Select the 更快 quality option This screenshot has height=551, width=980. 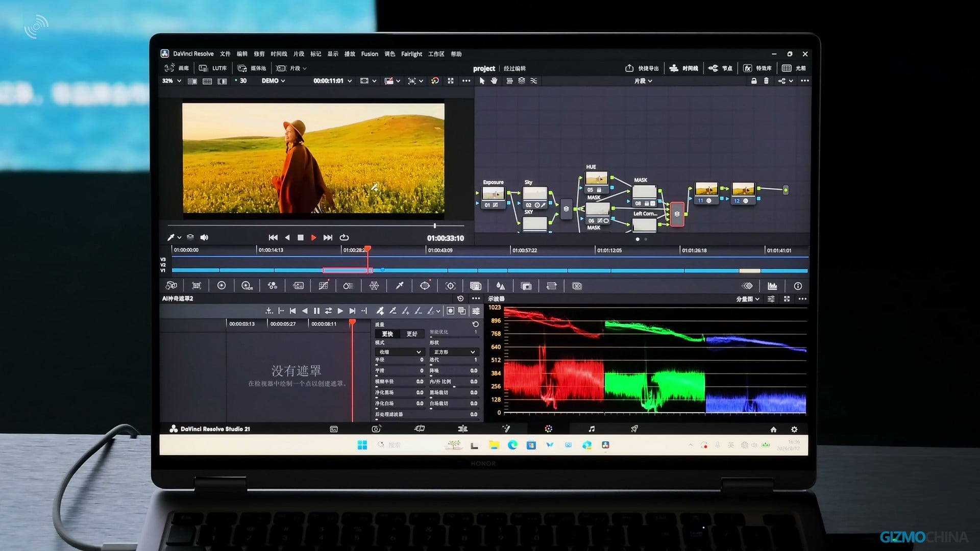[x=387, y=334]
